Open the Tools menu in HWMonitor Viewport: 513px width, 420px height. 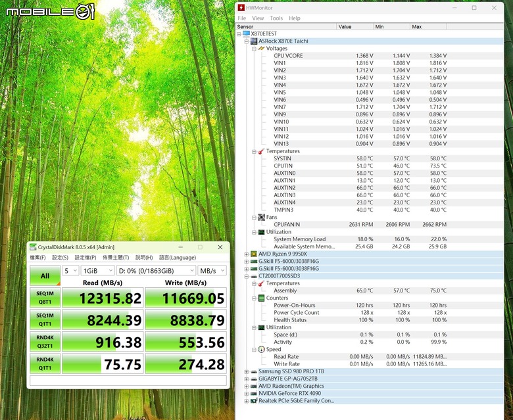[x=276, y=18]
